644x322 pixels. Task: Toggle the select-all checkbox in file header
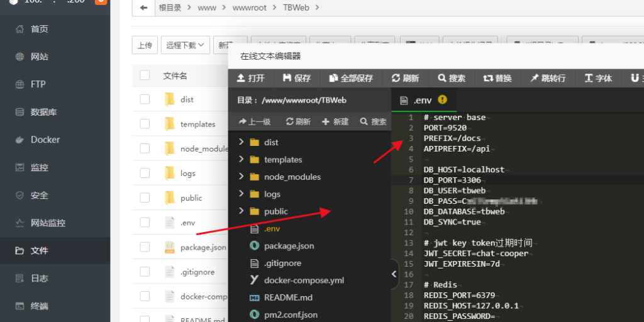pos(145,75)
